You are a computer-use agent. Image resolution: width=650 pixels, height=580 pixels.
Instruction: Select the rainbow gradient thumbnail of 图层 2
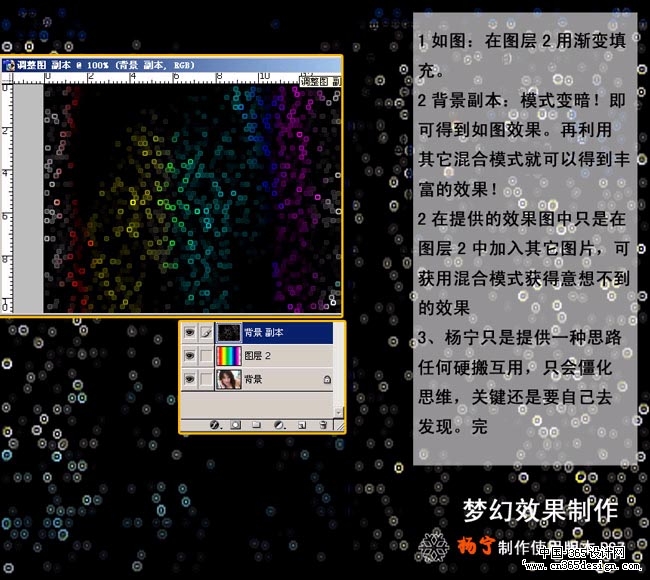229,356
